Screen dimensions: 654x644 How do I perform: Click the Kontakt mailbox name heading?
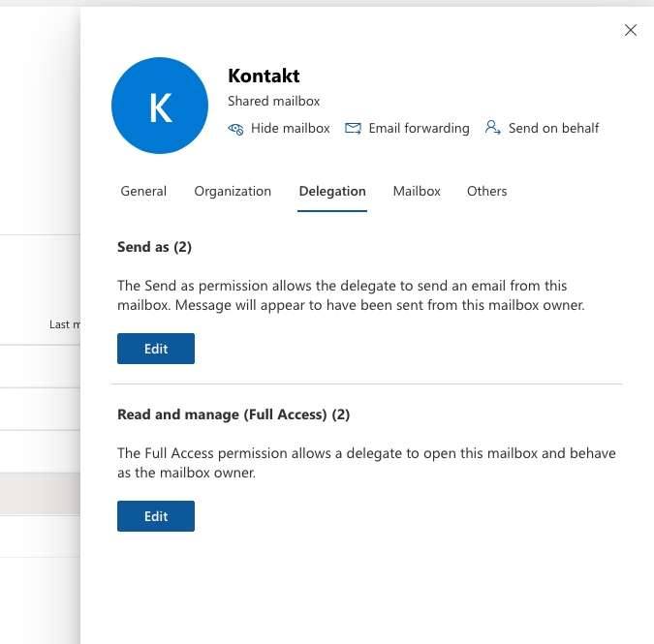point(264,76)
